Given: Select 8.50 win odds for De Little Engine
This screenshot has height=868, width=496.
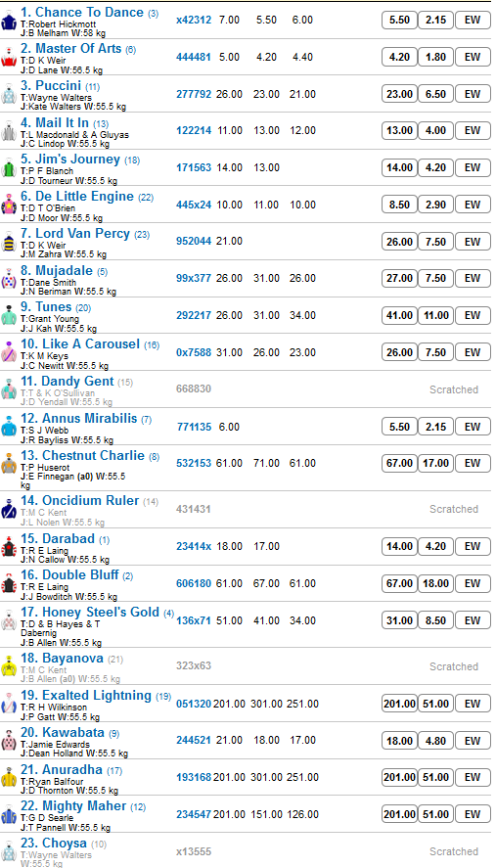Looking at the screenshot, I should (399, 205).
